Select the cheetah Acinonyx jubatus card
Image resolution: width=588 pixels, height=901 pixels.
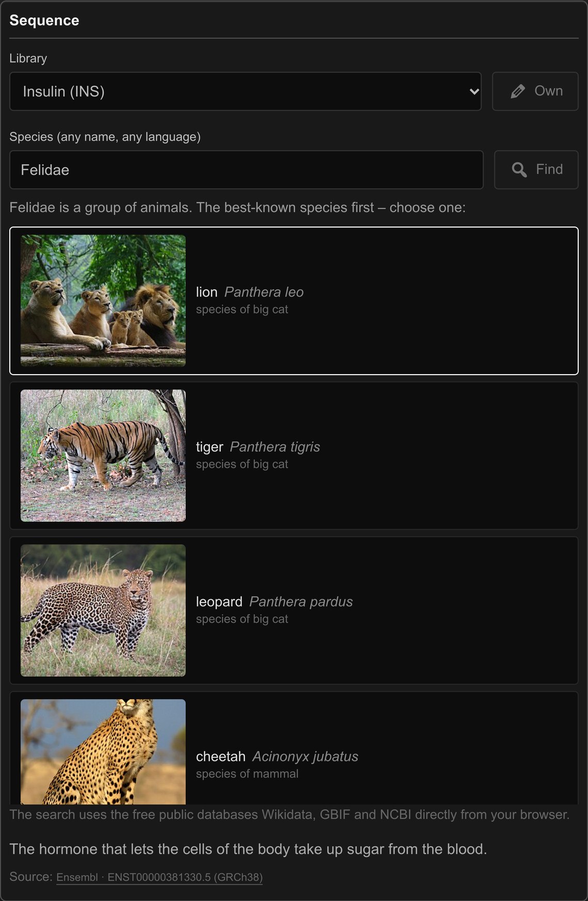click(294, 748)
